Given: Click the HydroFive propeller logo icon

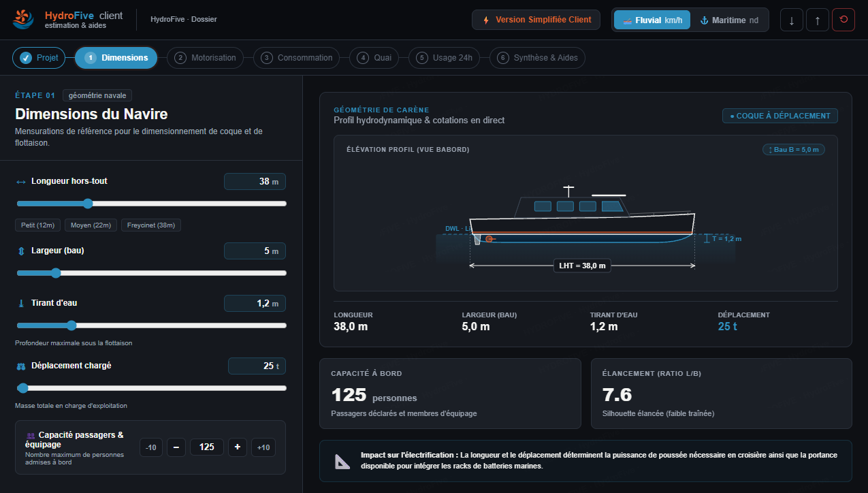Looking at the screenshot, I should click(24, 20).
